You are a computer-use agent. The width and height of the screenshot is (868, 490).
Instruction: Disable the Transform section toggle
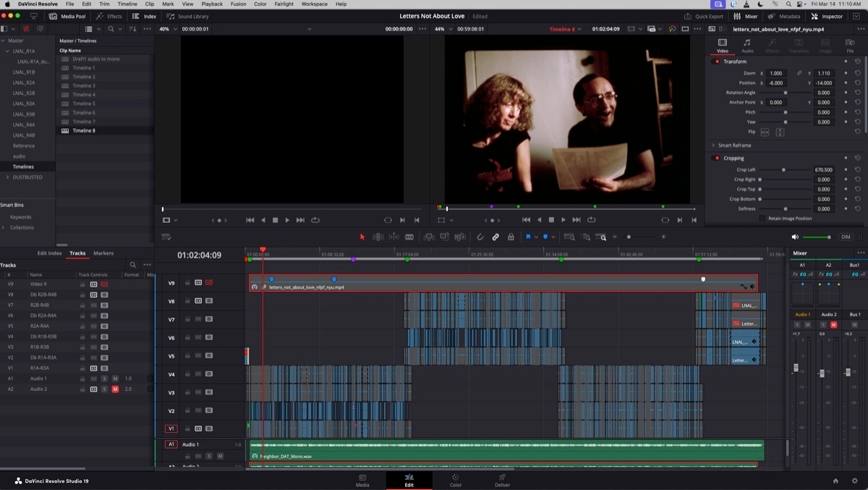[x=717, y=62]
